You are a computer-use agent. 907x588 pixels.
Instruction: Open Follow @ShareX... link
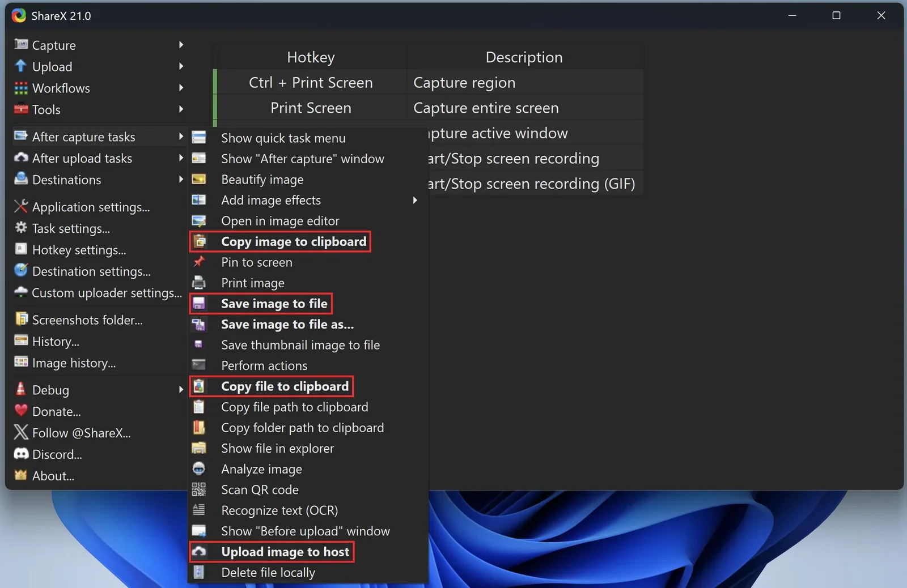pos(100,433)
